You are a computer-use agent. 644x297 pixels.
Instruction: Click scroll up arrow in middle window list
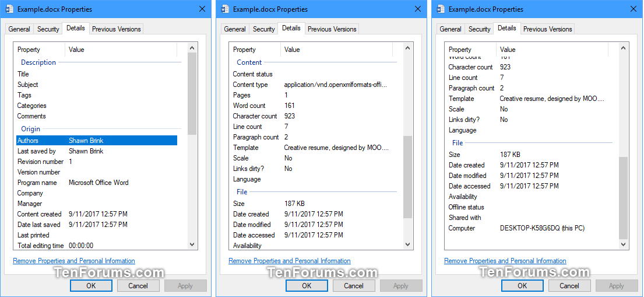[407, 48]
